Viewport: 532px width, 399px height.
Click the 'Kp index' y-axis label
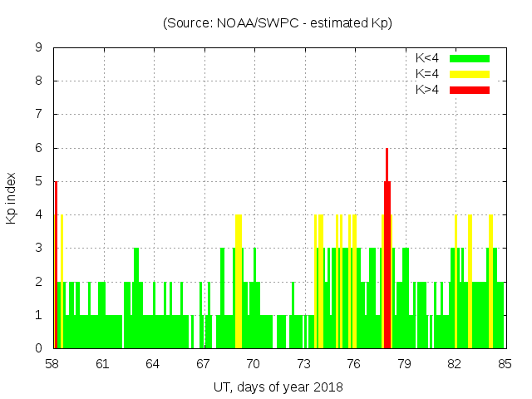click(12, 198)
